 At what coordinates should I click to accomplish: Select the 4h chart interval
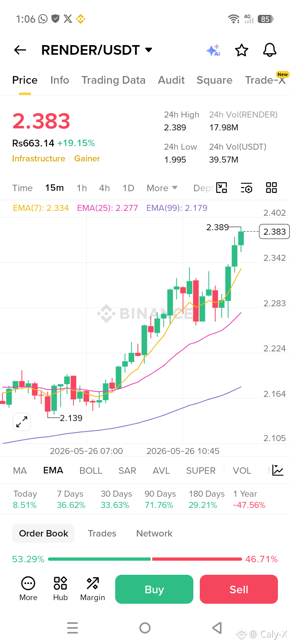104,188
